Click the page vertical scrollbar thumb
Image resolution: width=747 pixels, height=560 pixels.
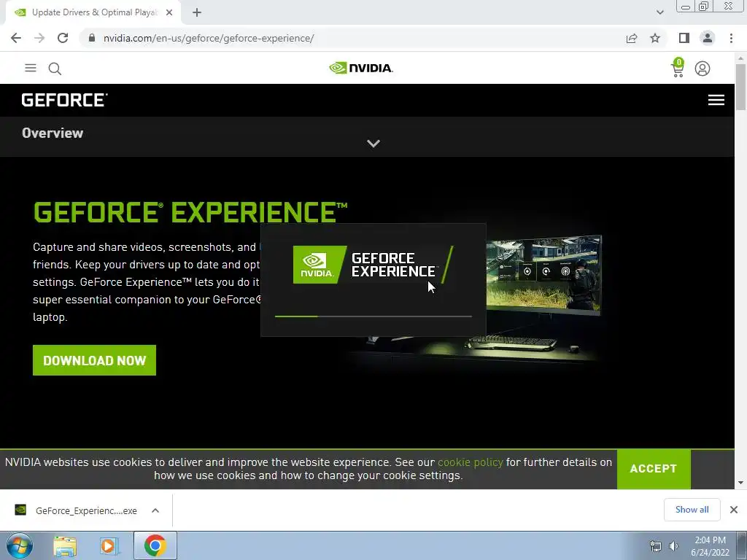tap(740, 86)
